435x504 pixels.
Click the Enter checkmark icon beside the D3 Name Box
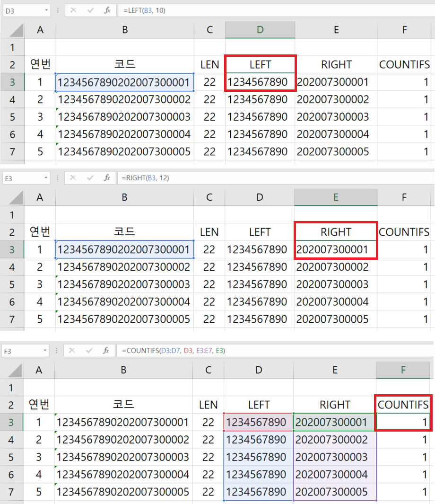[90, 10]
